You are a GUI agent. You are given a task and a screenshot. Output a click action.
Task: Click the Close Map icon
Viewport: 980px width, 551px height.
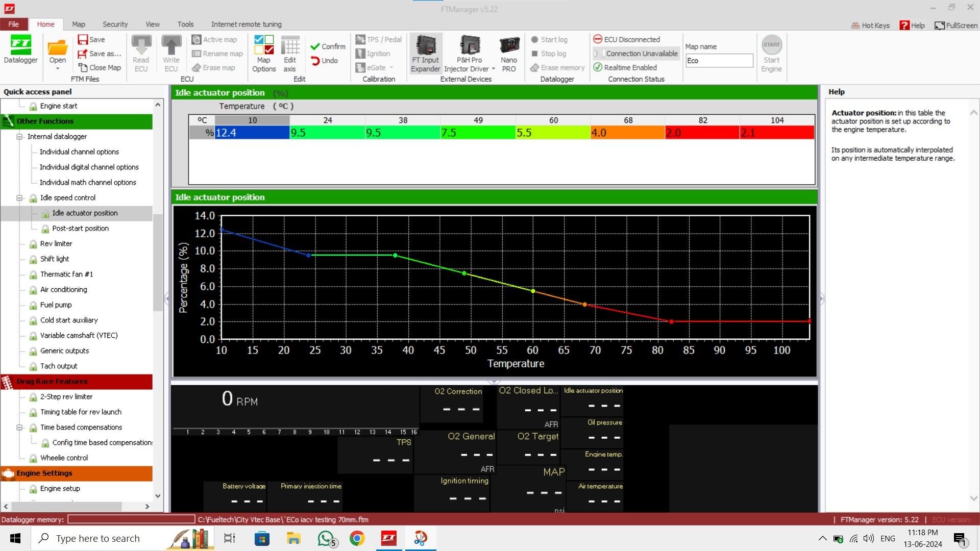[x=83, y=67]
